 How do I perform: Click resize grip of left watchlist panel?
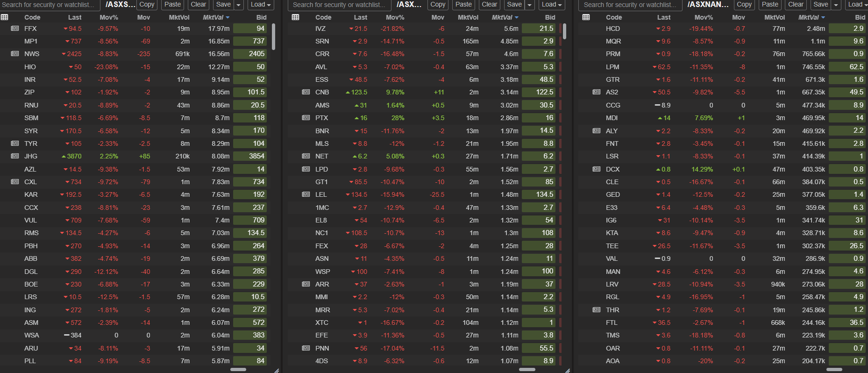(277, 370)
